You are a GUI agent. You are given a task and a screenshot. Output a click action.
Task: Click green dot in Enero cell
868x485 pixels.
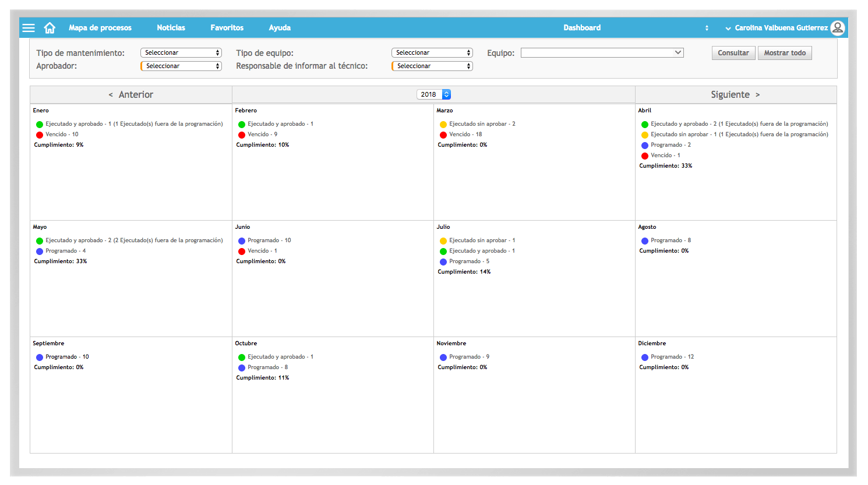(x=40, y=125)
